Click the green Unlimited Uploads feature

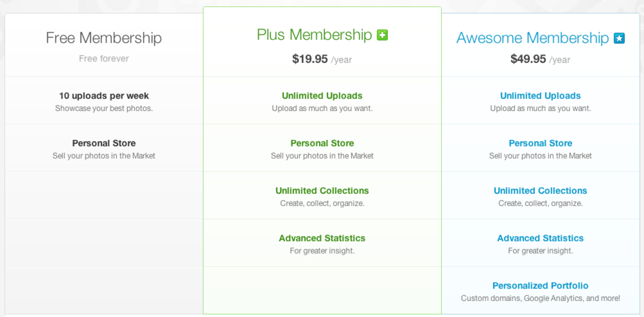click(322, 96)
